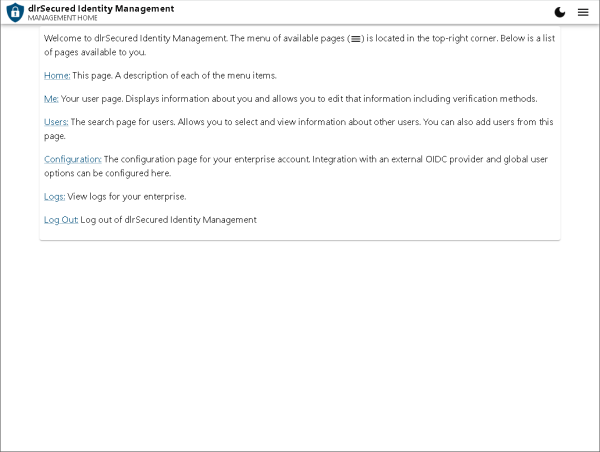Click the Welcome to dlrSecured paragraph
This screenshot has width=600, height=452.
200,38
